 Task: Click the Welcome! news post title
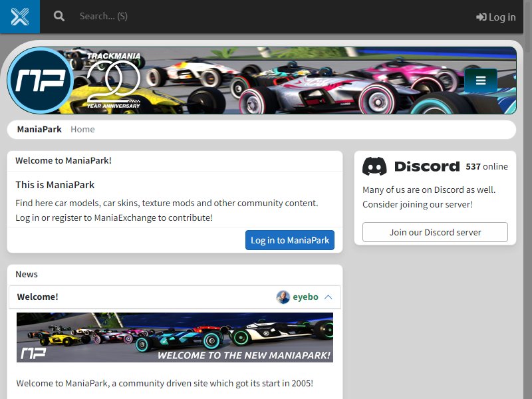[38, 297]
